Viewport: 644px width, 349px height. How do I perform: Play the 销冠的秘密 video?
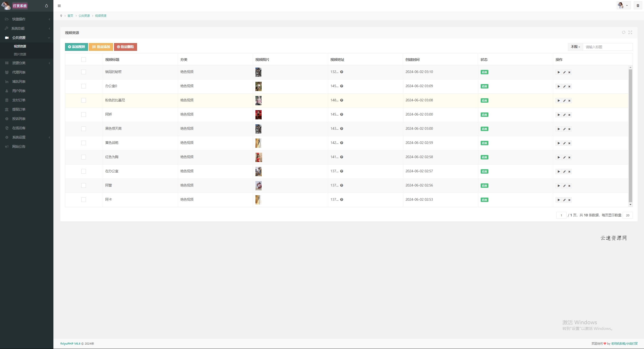click(559, 72)
